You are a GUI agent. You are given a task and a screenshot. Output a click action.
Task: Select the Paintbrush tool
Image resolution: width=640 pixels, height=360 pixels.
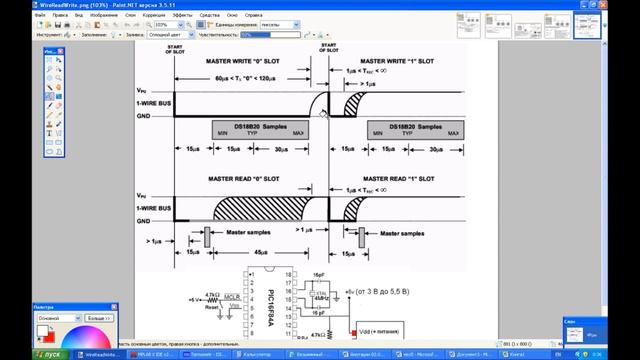point(49,106)
